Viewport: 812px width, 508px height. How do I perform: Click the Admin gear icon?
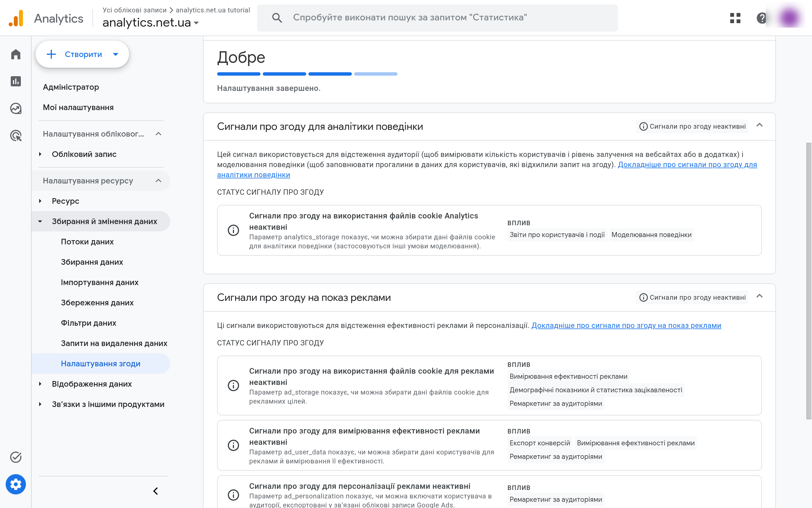pos(16,485)
